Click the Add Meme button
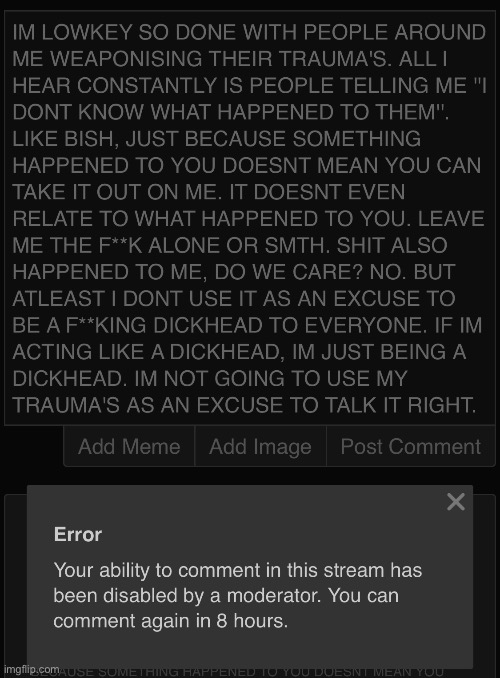The height and width of the screenshot is (678, 500). click(129, 446)
